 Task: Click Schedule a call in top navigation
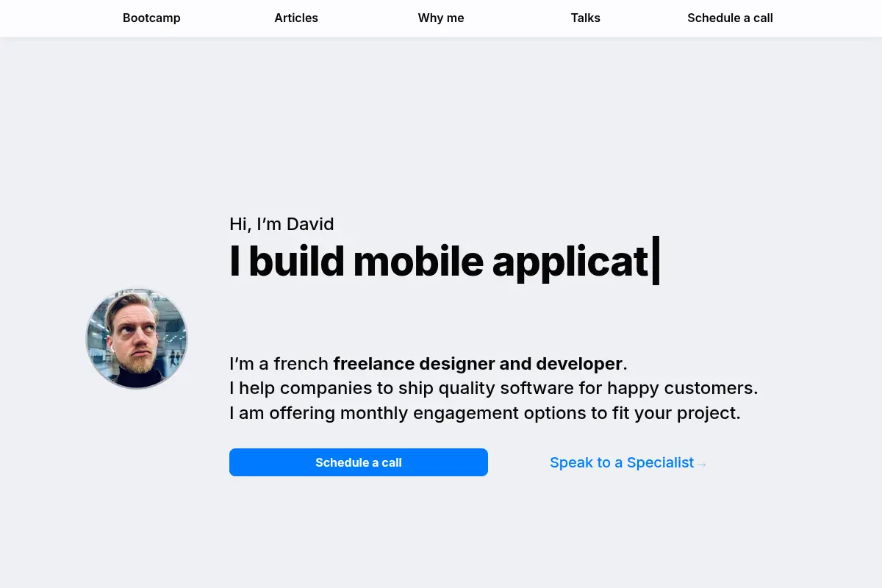[730, 18]
